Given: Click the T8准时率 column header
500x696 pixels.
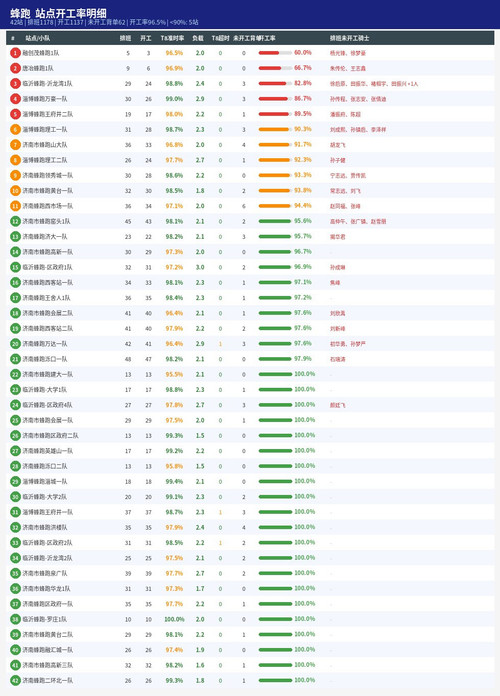Looking at the screenshot, I should click(172, 39).
